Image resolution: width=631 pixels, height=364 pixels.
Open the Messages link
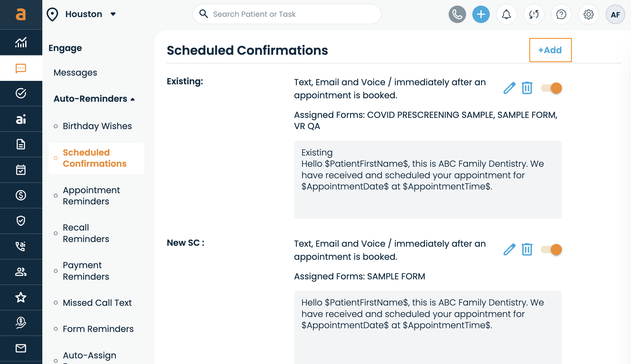point(75,73)
